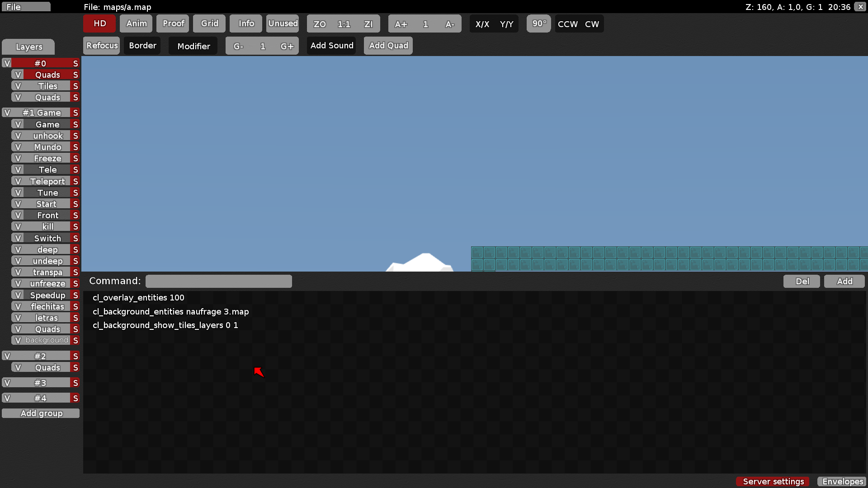
Task: Mirror the brush with X/X flip
Action: (x=483, y=24)
